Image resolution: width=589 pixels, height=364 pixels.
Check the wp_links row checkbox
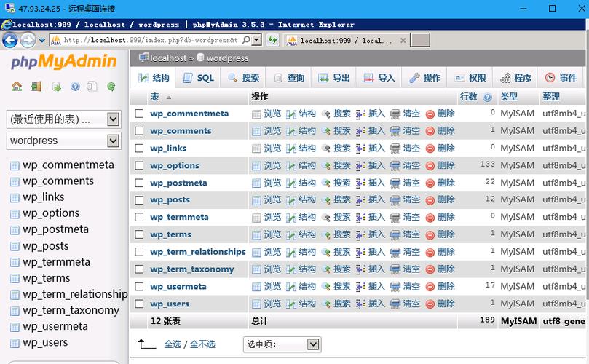click(139, 148)
